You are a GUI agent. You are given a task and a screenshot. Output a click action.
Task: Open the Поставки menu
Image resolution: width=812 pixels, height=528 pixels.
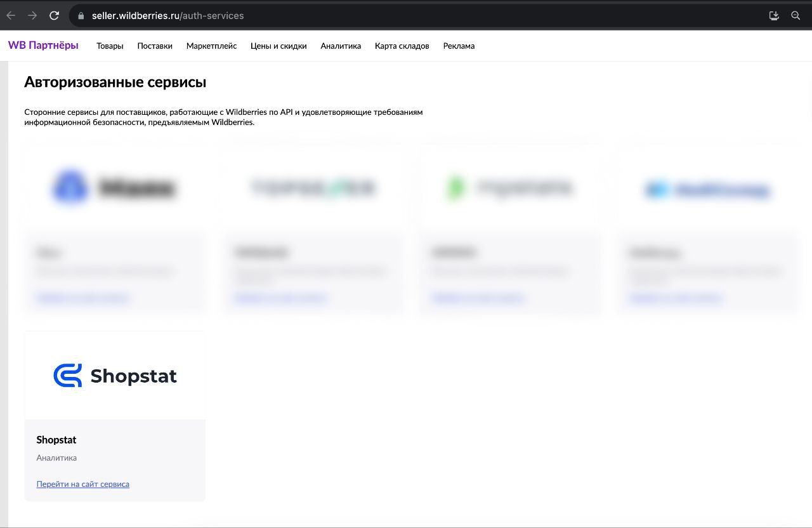(x=155, y=46)
